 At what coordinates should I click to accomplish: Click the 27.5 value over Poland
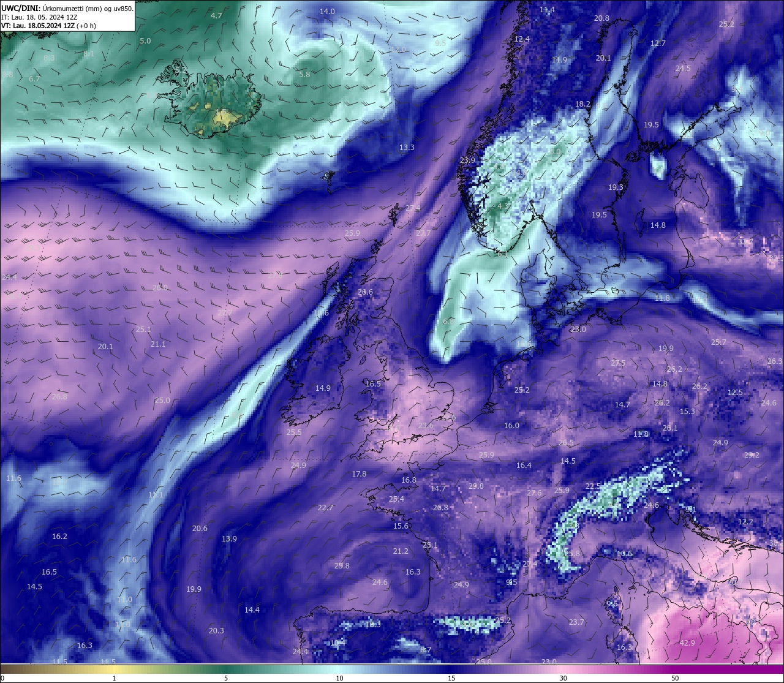[618, 363]
